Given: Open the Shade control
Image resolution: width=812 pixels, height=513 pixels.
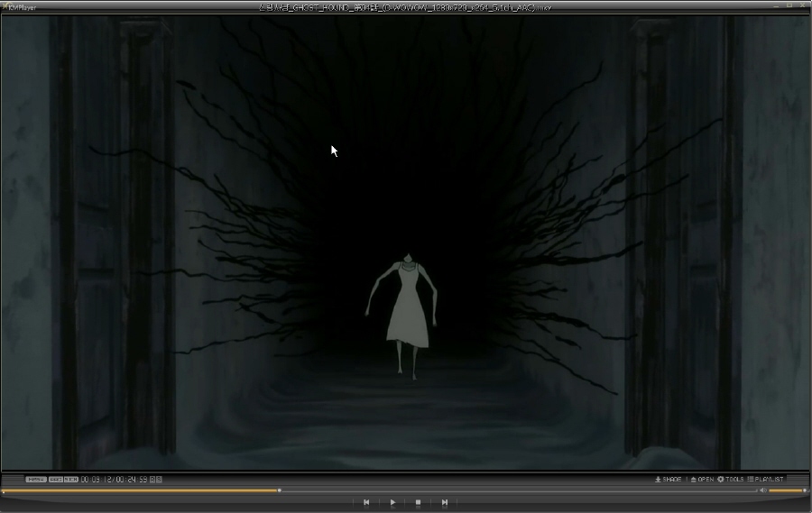Looking at the screenshot, I should [x=668, y=479].
